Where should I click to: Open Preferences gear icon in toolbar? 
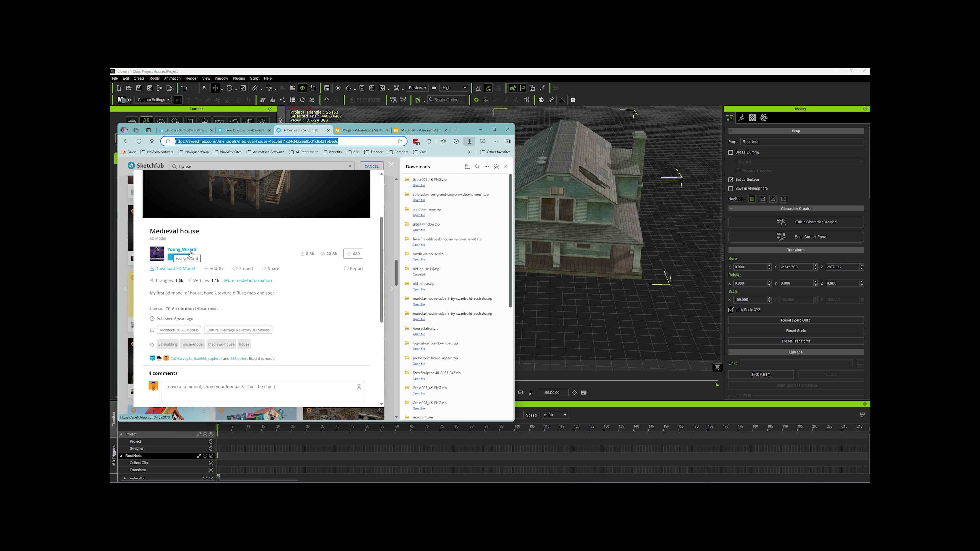click(573, 100)
